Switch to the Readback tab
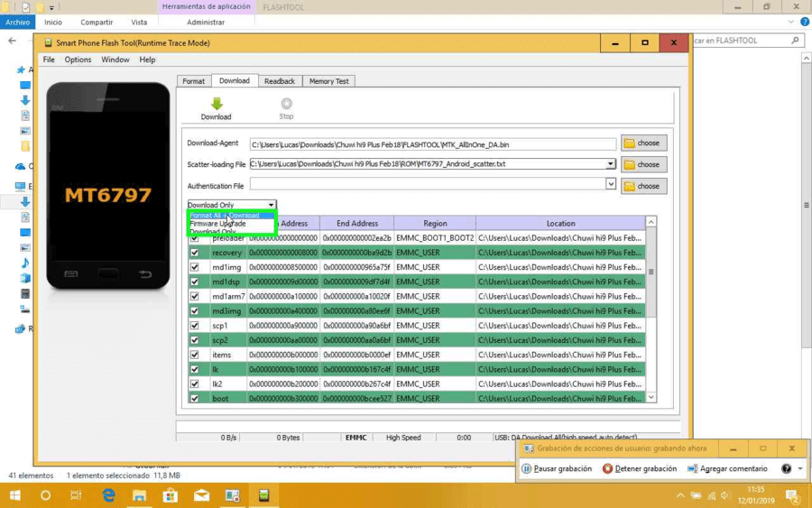The image size is (812, 508). click(x=280, y=81)
